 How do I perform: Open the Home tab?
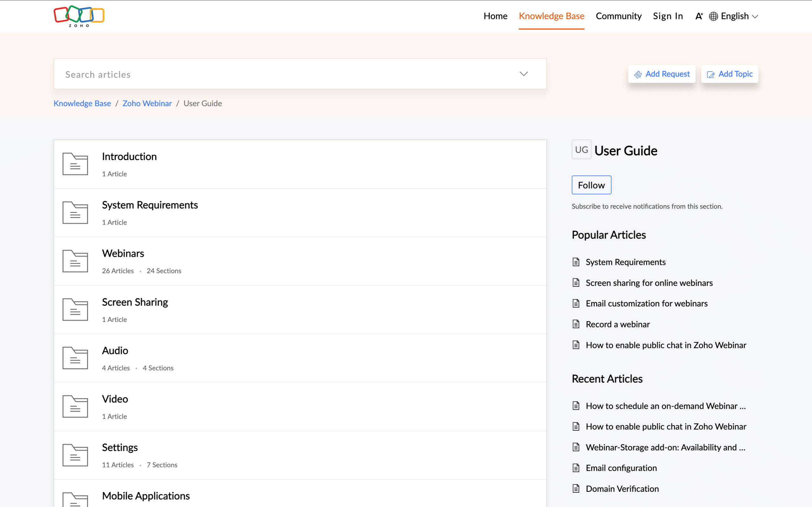[495, 16]
